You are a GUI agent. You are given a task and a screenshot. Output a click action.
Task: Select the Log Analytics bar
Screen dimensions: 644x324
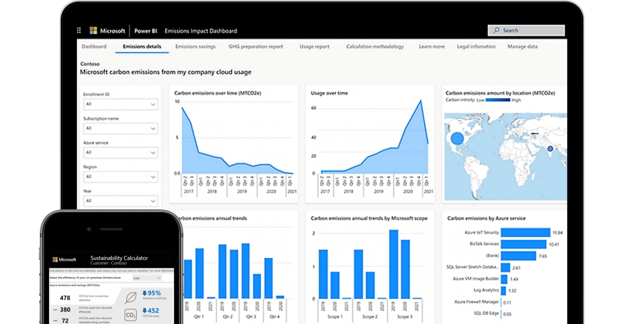coord(503,291)
